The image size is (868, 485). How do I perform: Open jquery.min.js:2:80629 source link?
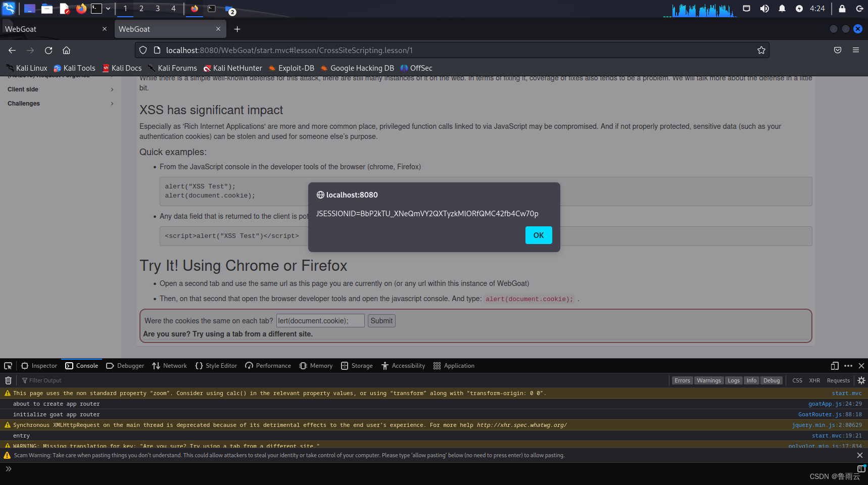827,425
